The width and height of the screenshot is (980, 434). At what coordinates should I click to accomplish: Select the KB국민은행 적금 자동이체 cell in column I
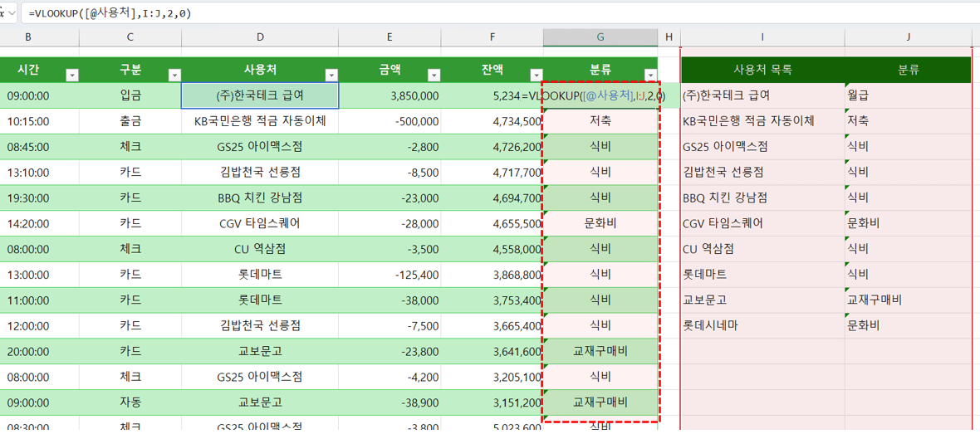[747, 122]
